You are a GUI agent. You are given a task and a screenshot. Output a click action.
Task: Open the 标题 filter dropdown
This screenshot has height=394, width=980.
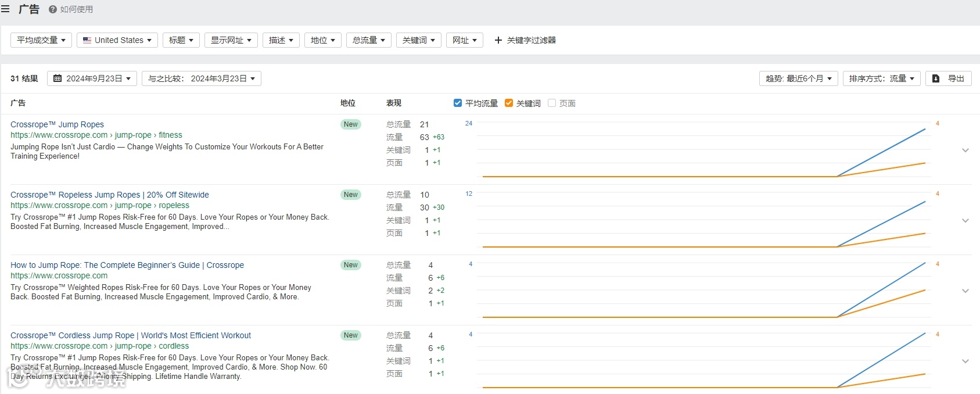point(181,40)
